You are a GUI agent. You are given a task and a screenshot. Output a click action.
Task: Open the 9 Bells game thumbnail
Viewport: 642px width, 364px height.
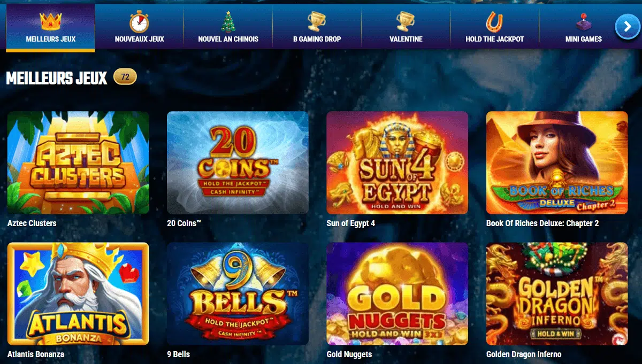click(x=238, y=293)
